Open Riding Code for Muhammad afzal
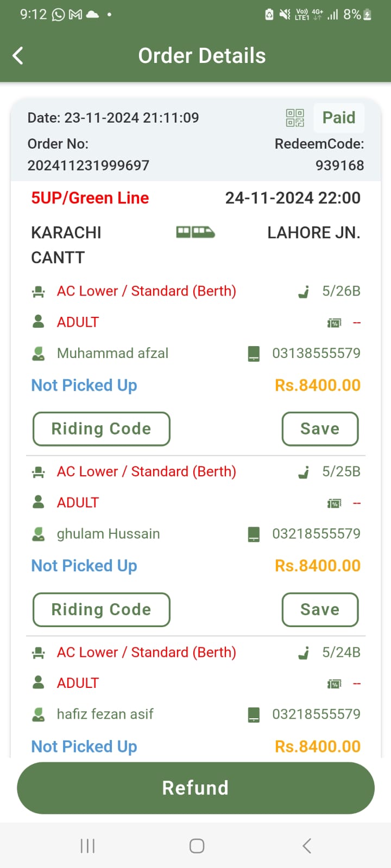 (x=102, y=429)
